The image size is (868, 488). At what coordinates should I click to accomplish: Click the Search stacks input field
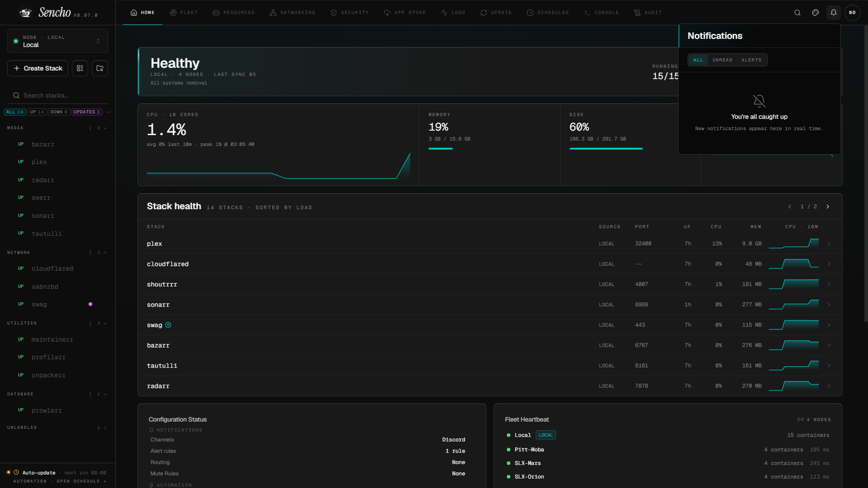[57, 95]
